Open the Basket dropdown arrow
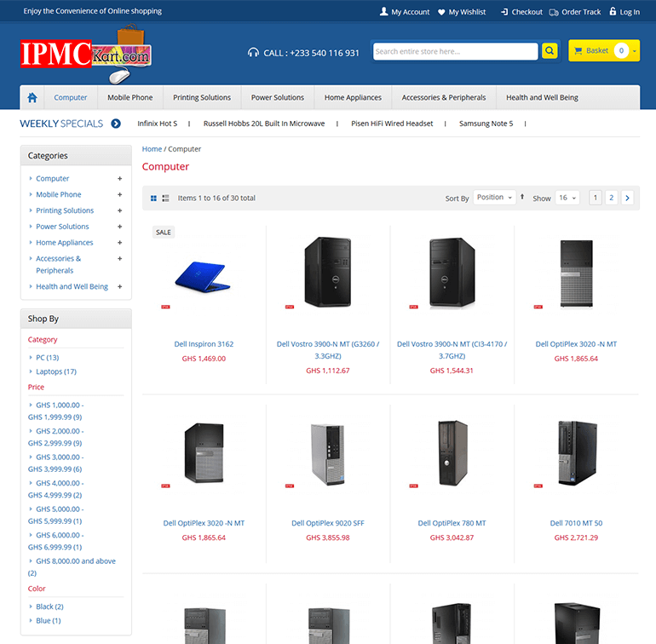Viewport: 656px width, 644px height. coord(634,51)
